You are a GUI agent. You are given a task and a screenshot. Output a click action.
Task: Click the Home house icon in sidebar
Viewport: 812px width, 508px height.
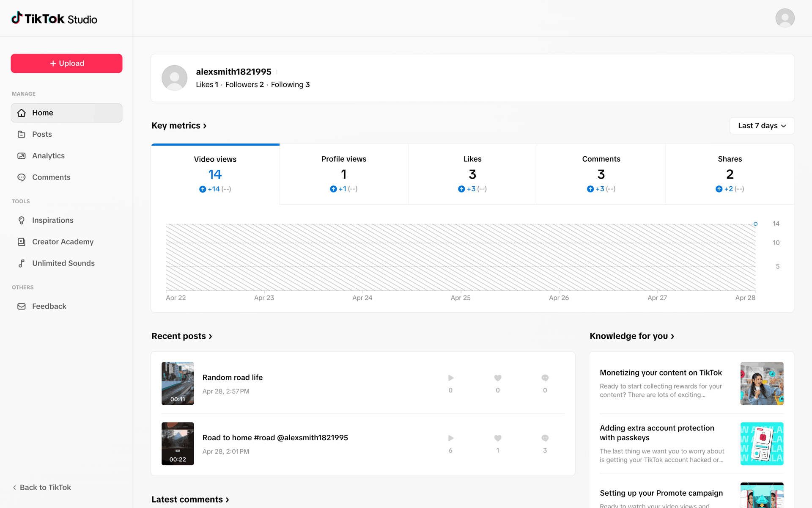click(22, 113)
